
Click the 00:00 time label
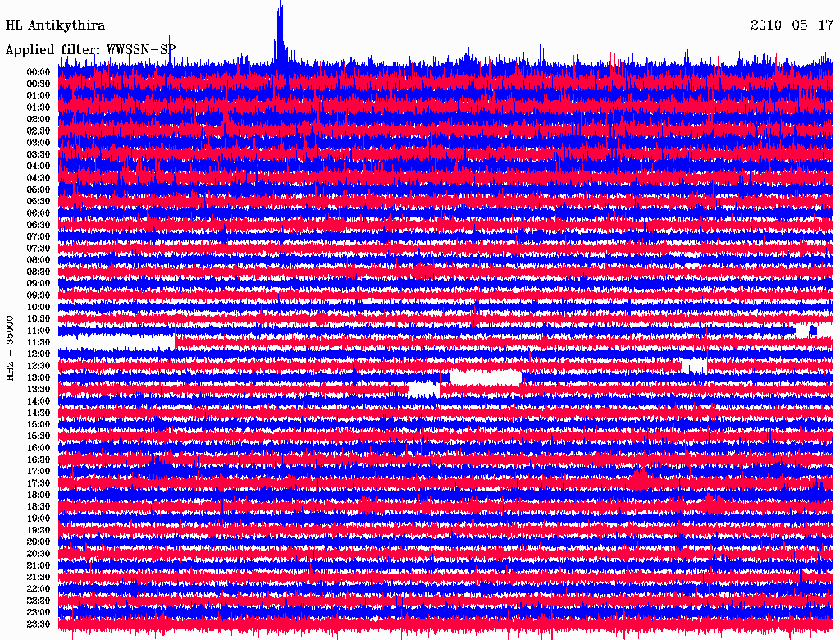(x=39, y=72)
